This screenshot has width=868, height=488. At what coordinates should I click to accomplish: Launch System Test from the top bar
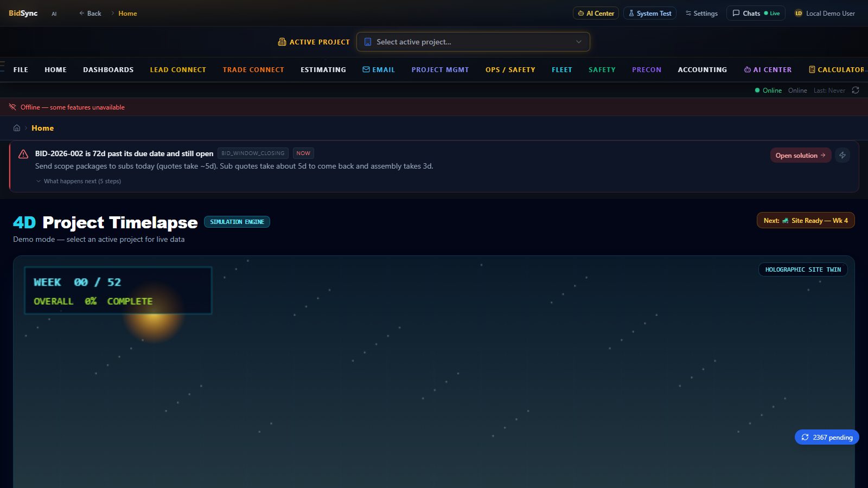[650, 13]
